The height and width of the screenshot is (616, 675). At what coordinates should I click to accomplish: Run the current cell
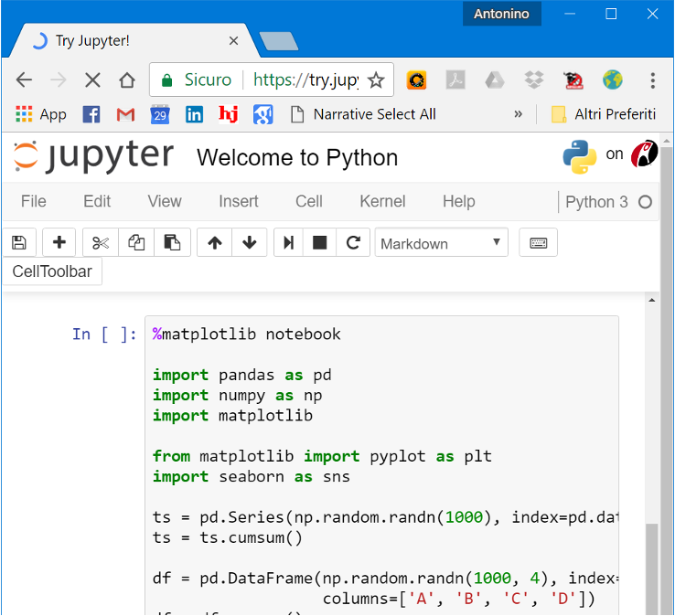(x=288, y=242)
